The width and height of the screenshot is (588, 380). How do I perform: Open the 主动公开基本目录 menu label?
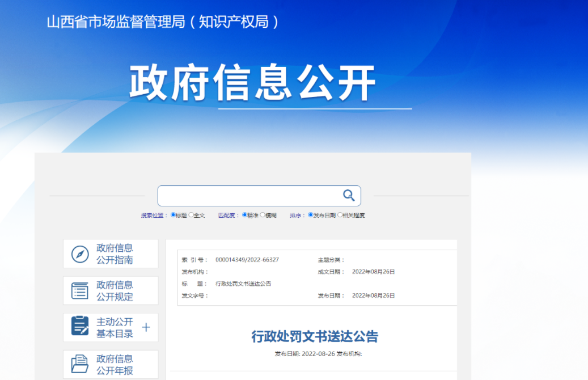pyautogui.click(x=115, y=327)
